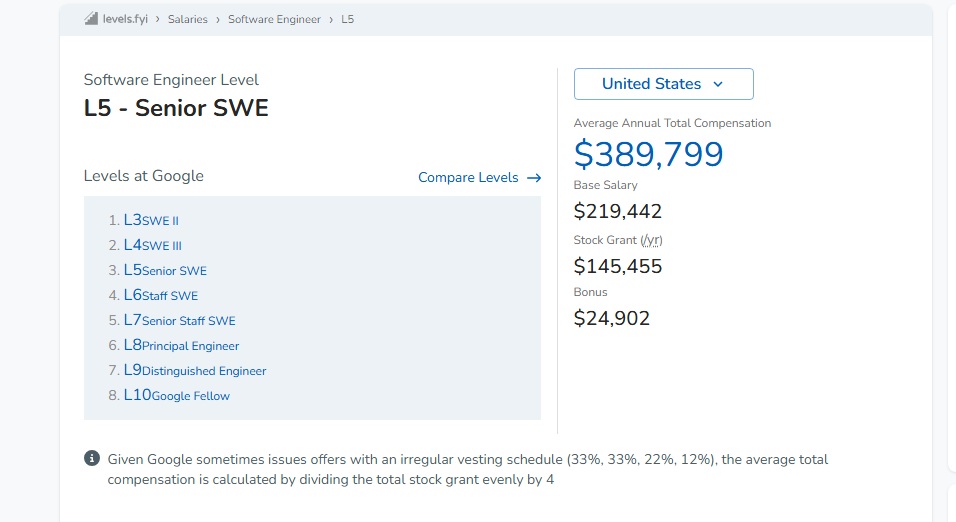Open the L8 Principal Engineer level
956x522 pixels.
[181, 345]
